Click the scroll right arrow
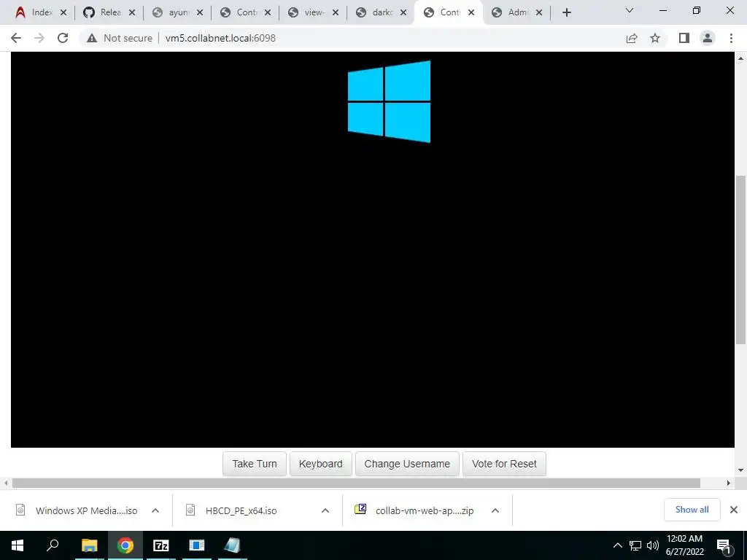The width and height of the screenshot is (747, 560). 729,483
